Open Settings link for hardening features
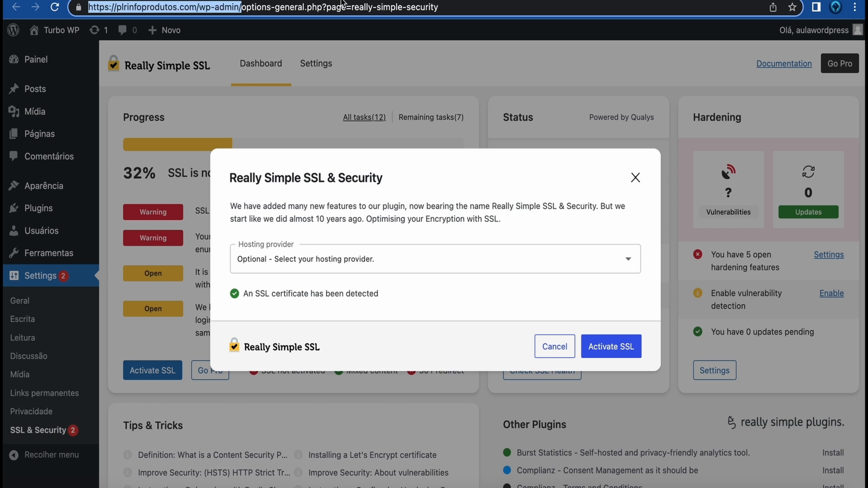This screenshot has height=488, width=868. [828, 254]
